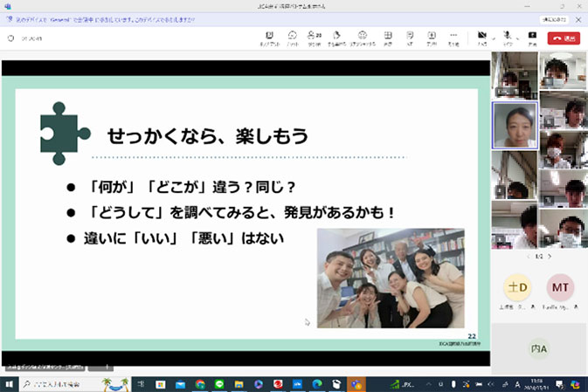
Task: Open meeting Notes from the toolbar
Action: point(410,38)
